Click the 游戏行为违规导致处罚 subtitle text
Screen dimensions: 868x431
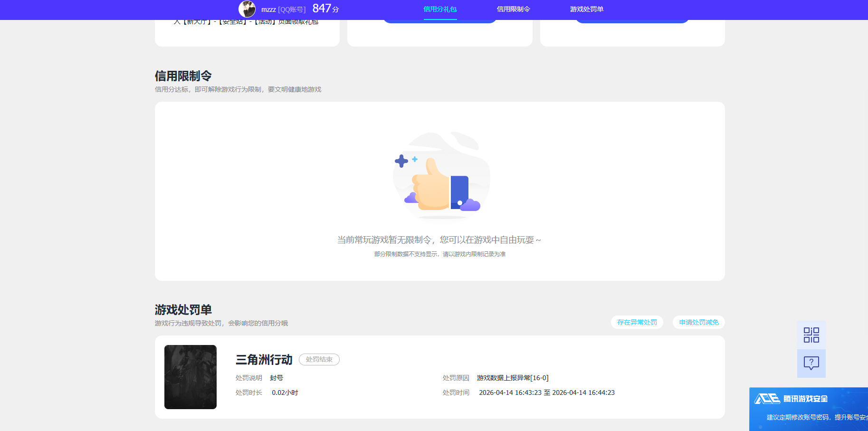(221, 323)
